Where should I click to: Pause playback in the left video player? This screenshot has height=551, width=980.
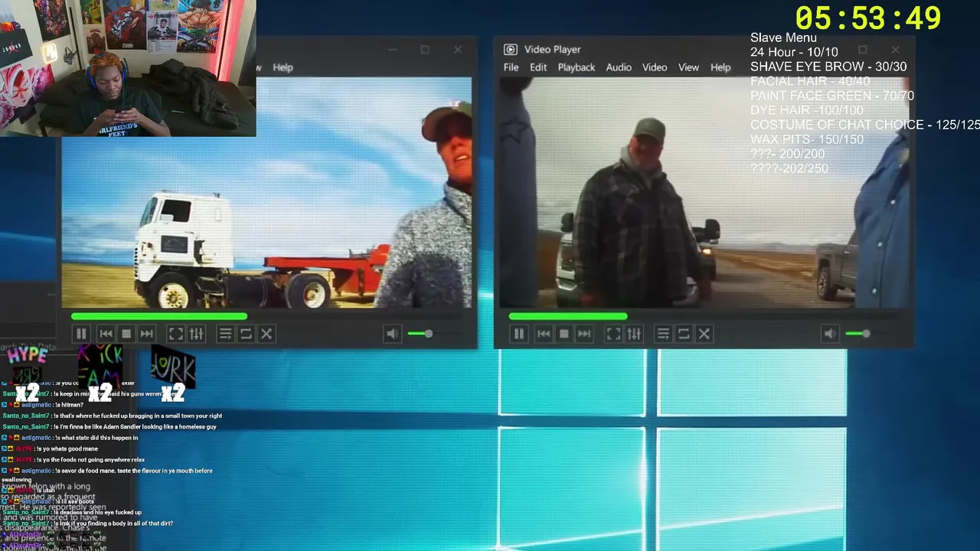click(x=81, y=334)
